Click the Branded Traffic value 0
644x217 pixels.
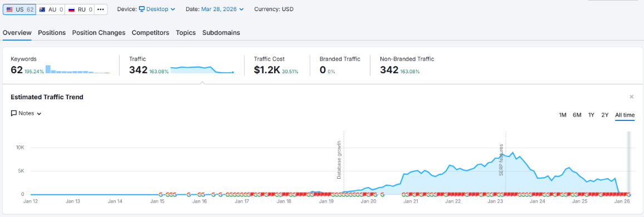323,70
